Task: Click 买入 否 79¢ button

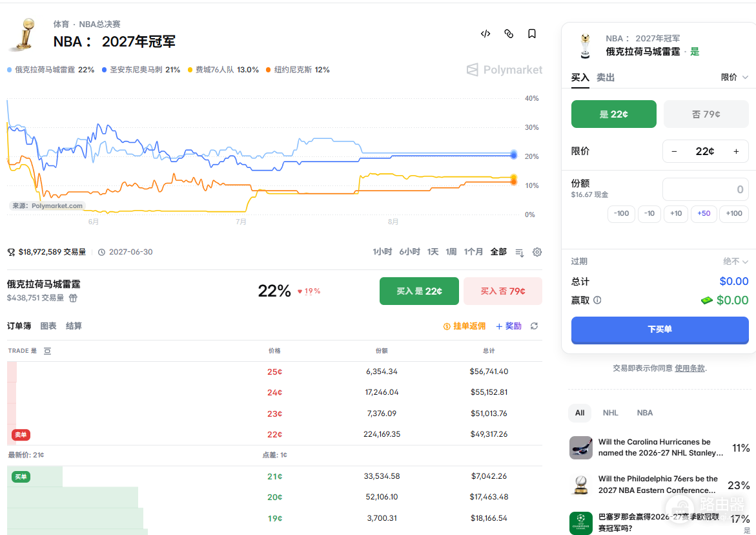Action: [502, 291]
